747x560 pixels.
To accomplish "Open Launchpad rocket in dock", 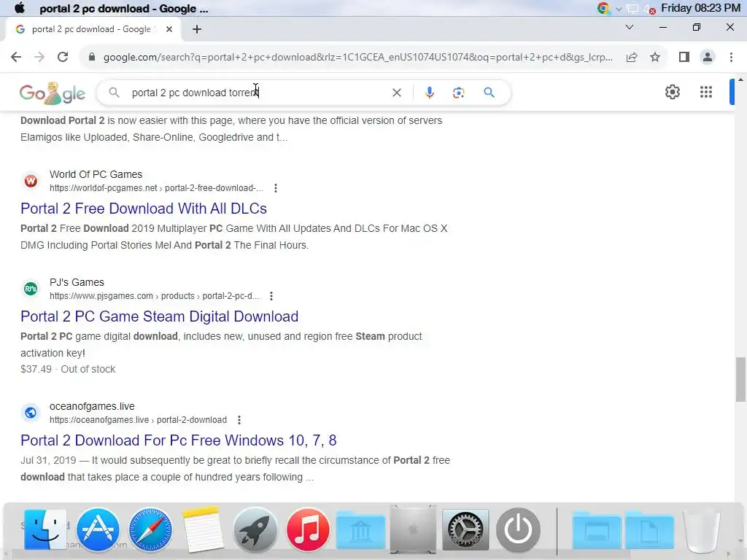I will (255, 529).
